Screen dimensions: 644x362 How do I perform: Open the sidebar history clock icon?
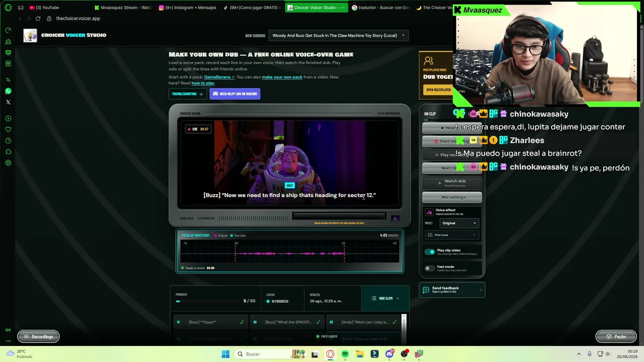(x=8, y=141)
